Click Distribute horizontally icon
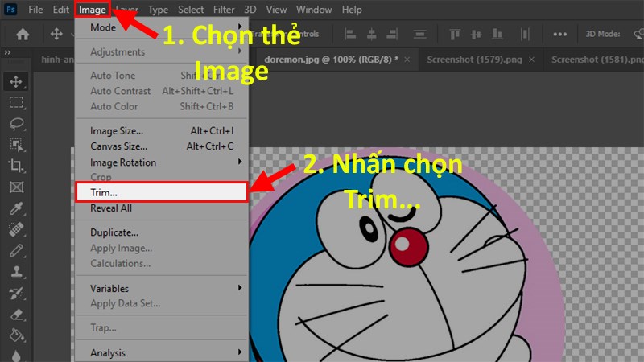This screenshot has height=362, width=644. (525, 34)
